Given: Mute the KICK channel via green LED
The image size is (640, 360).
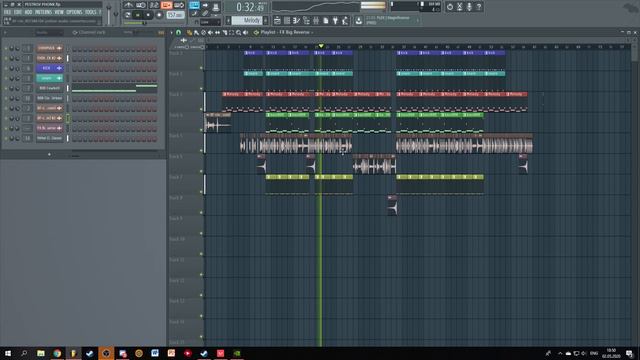Looking at the screenshot, I should (x=6, y=68).
